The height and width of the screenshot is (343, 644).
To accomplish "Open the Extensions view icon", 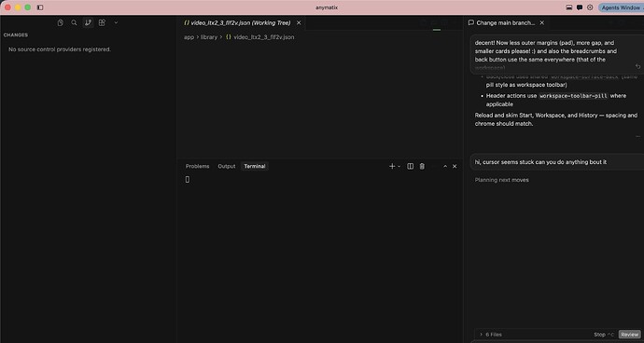I will tap(102, 23).
